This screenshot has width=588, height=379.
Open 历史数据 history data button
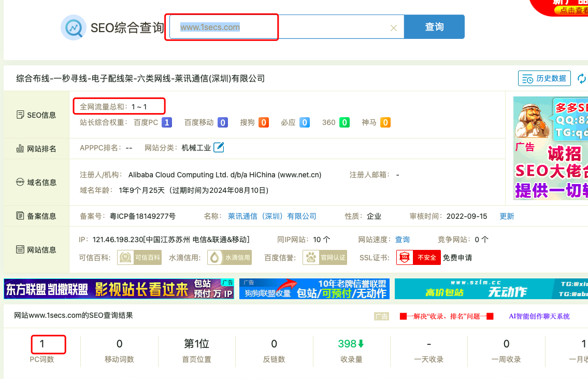[x=544, y=79]
